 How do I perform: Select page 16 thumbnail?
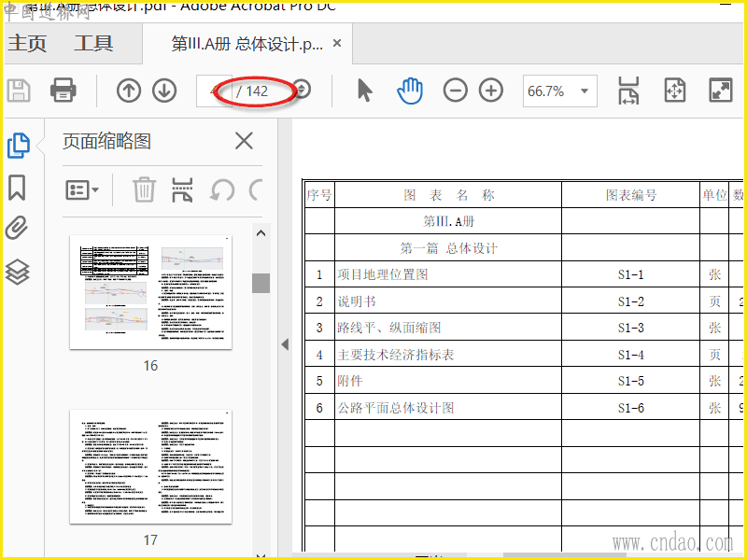click(x=150, y=292)
